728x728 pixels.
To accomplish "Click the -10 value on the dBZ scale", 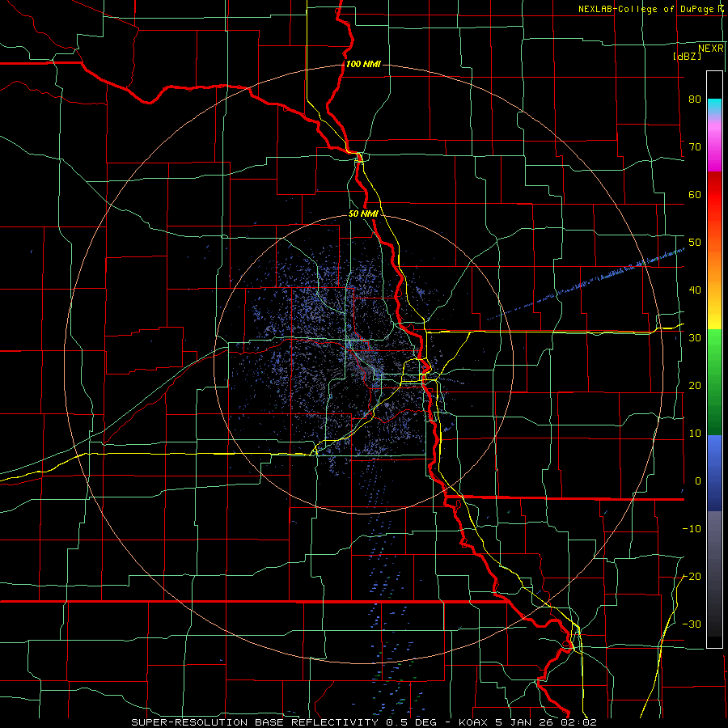I will click(x=692, y=529).
